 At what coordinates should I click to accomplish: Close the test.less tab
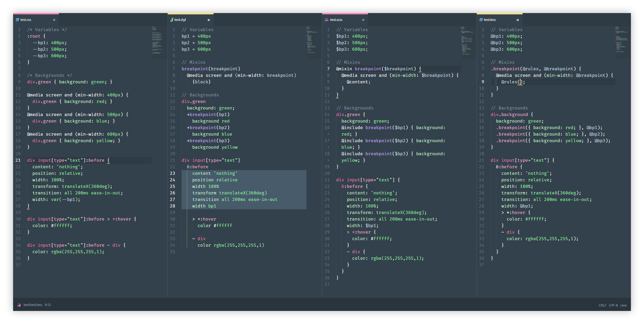[518, 20]
